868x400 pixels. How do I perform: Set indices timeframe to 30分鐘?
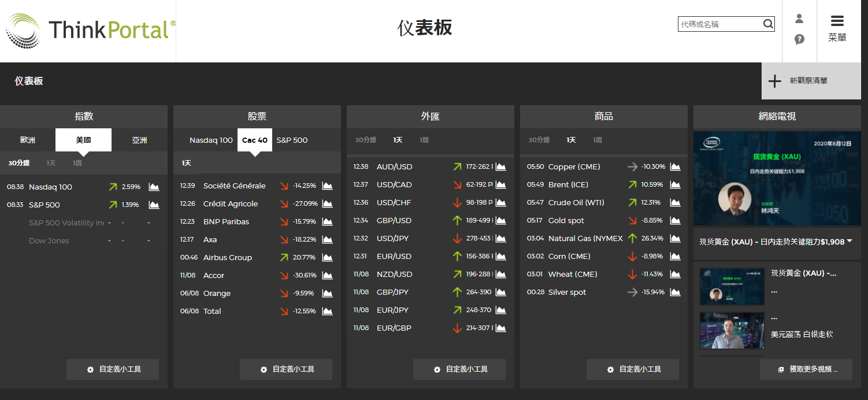coord(19,163)
